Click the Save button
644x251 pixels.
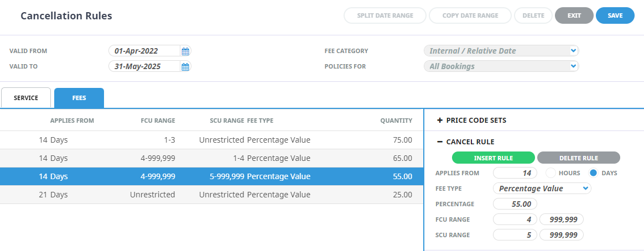click(x=615, y=15)
